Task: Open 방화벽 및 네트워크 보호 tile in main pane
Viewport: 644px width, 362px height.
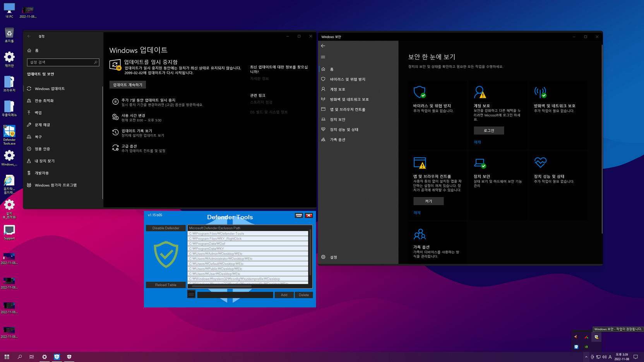Action: pyautogui.click(x=558, y=114)
